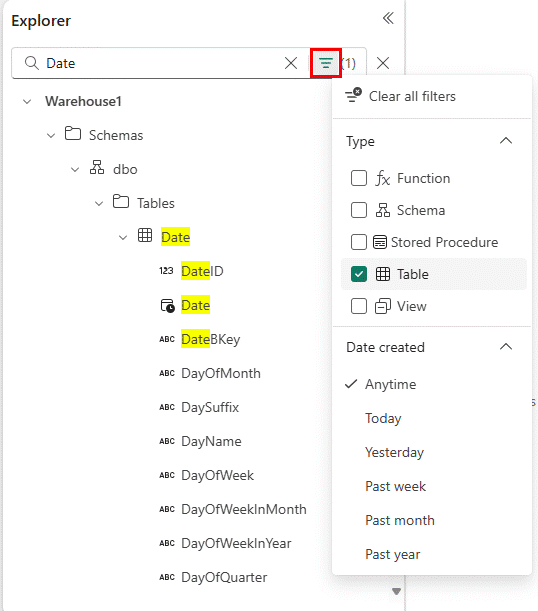The height and width of the screenshot is (611, 538).
Task: Click the ABC type icon beside DaySuffix
Action: [x=167, y=407]
